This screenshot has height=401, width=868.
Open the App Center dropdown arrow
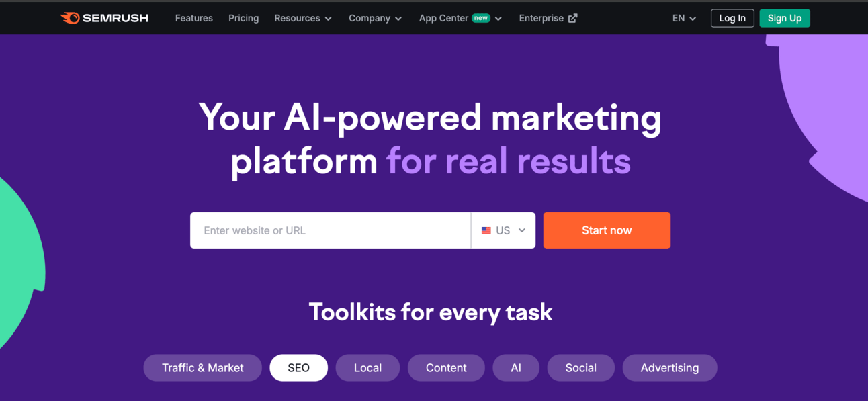(x=498, y=19)
